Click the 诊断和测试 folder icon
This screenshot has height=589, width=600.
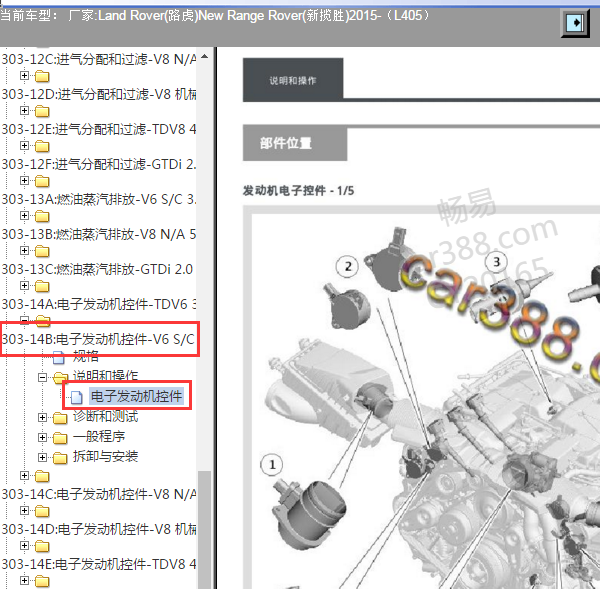60,418
